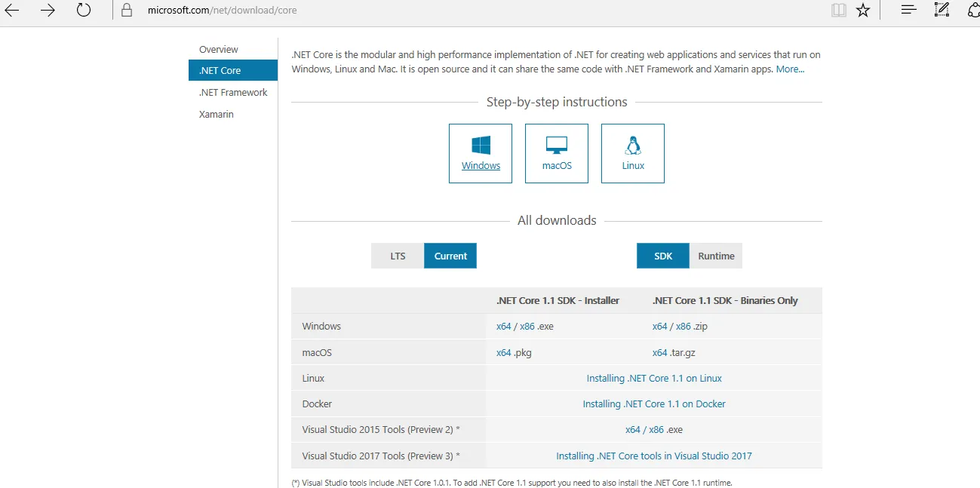Open the Hub lines icon
The height and width of the screenshot is (488, 980).
click(909, 11)
